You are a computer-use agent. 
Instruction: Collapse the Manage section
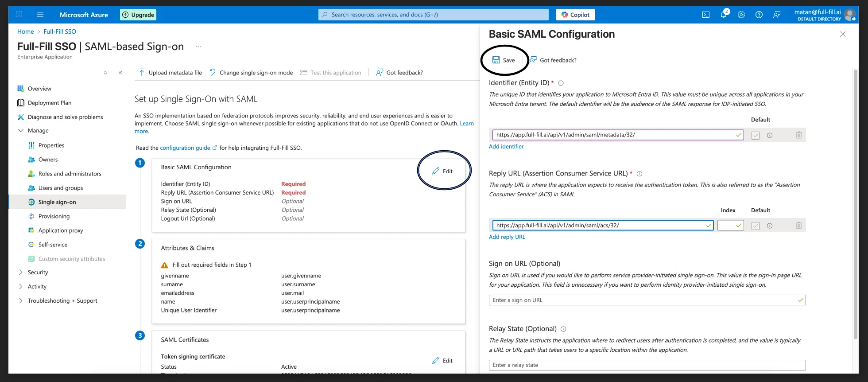tap(21, 130)
